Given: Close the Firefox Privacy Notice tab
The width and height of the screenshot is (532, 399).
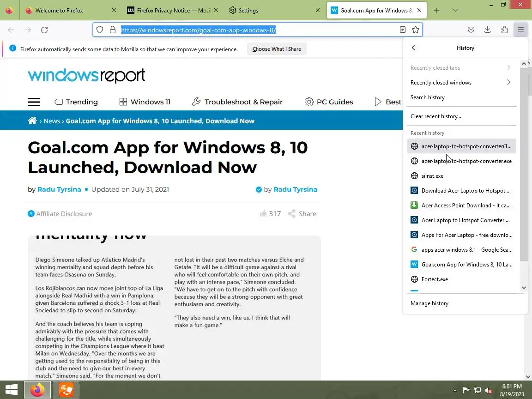Looking at the screenshot, I should point(216,11).
